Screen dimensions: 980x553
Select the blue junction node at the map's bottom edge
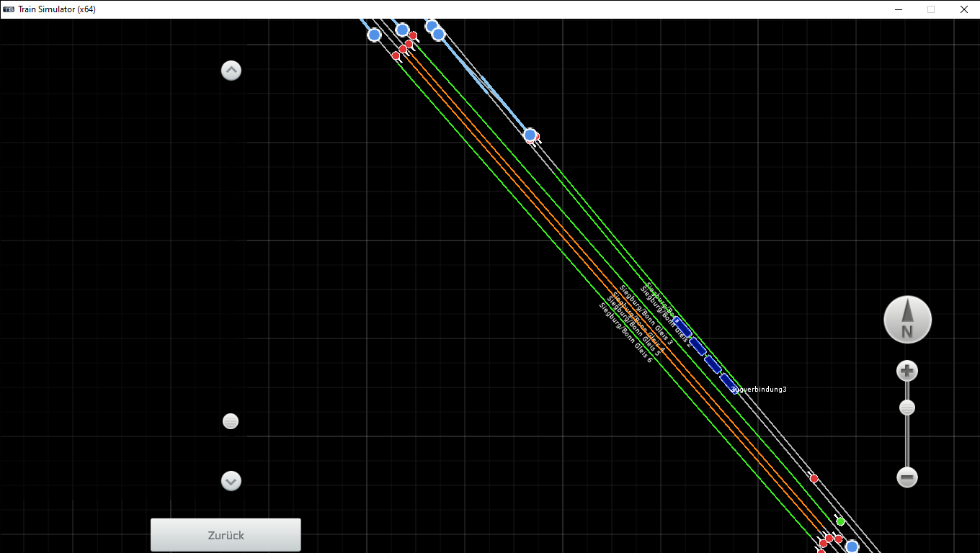[852, 547]
